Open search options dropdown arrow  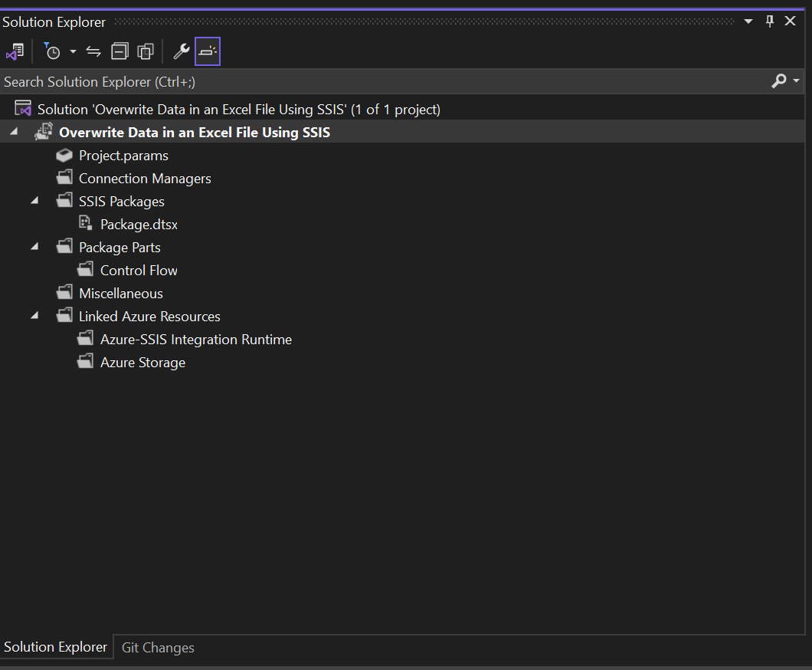[x=796, y=80]
